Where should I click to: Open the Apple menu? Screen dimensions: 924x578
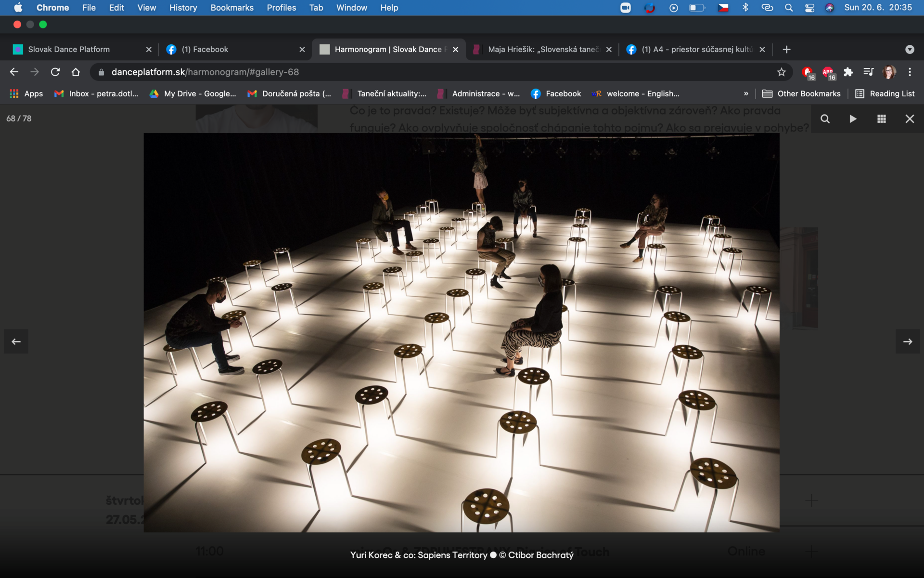point(18,8)
